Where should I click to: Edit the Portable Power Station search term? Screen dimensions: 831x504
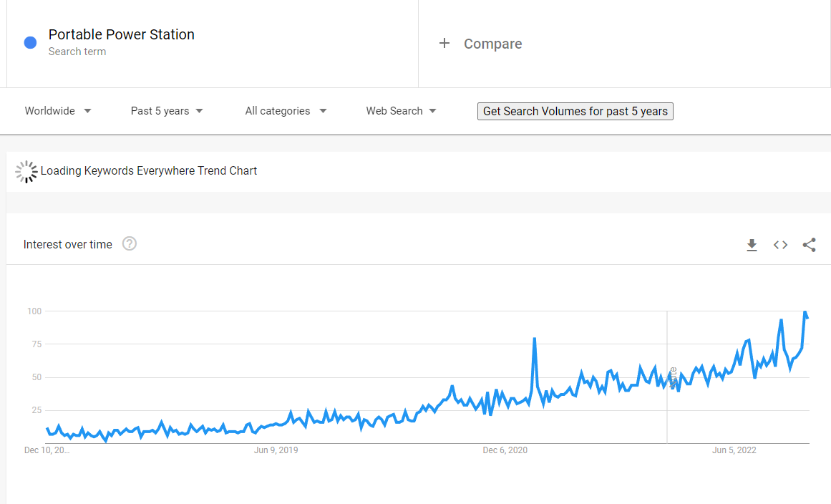click(x=122, y=34)
